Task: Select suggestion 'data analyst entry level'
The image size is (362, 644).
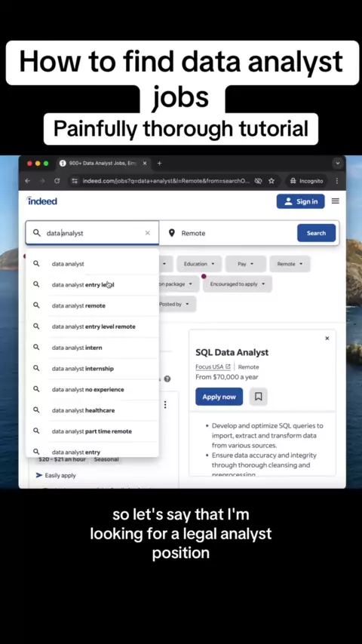Action: point(93,284)
